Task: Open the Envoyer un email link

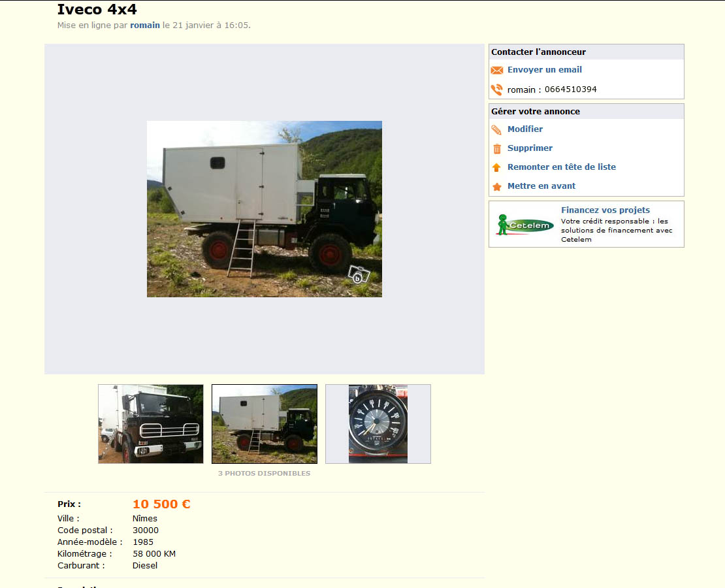Action: point(545,70)
